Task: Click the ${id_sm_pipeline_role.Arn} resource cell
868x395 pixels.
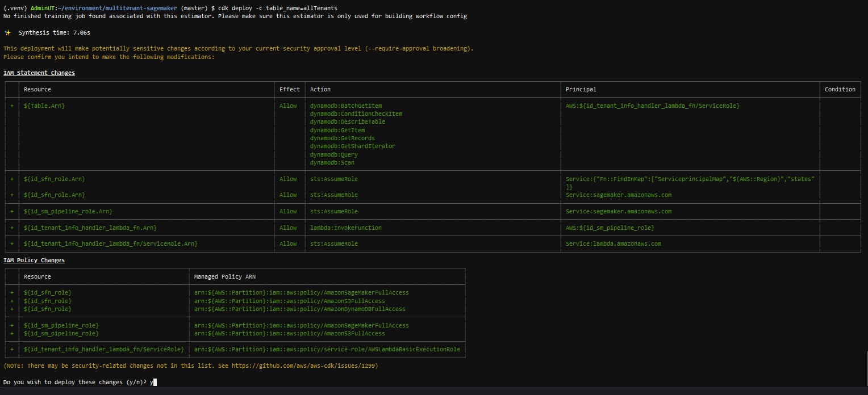Action: [68, 212]
